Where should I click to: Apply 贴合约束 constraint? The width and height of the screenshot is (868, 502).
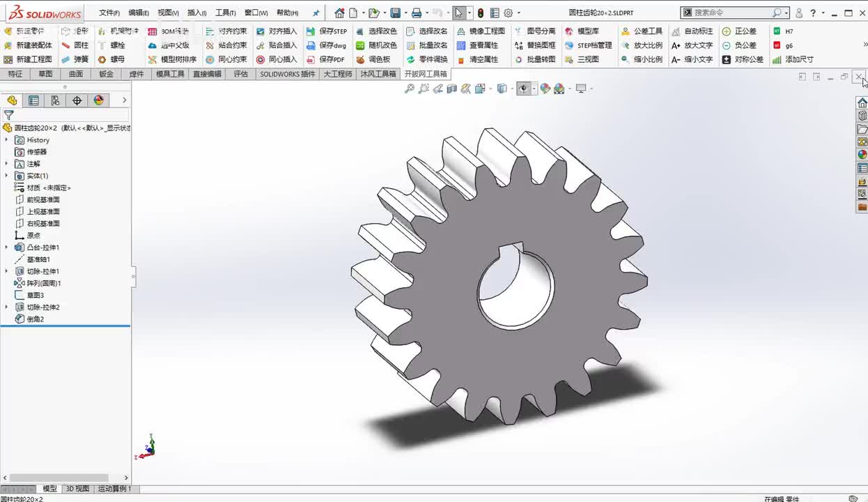(x=226, y=45)
